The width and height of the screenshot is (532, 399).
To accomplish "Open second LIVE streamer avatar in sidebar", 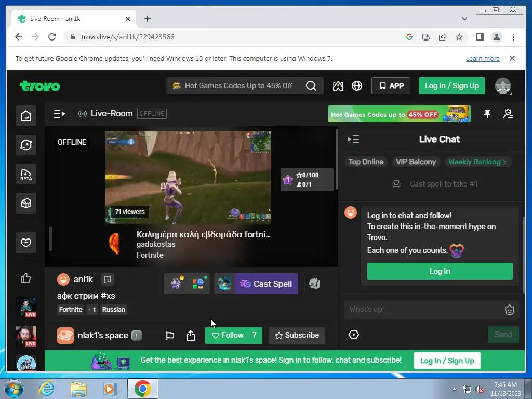I will coord(26,336).
